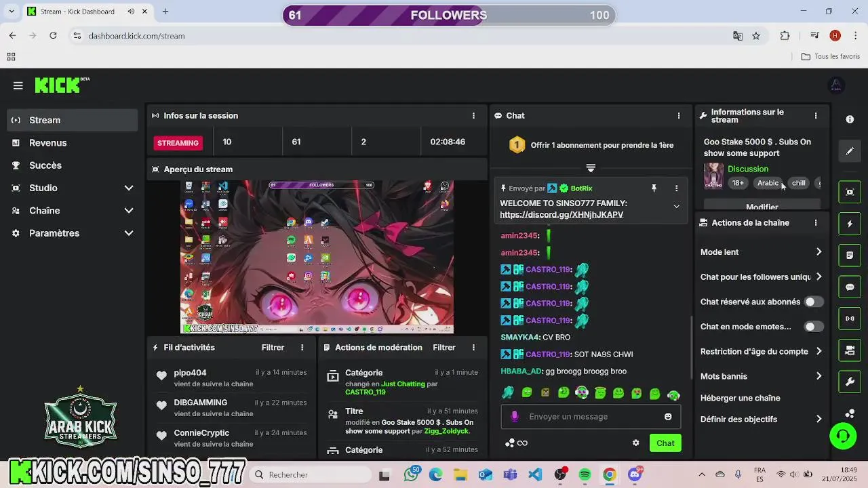Toggle Chat réservé aux abonnés switch
This screenshot has width=868, height=488.
(814, 302)
